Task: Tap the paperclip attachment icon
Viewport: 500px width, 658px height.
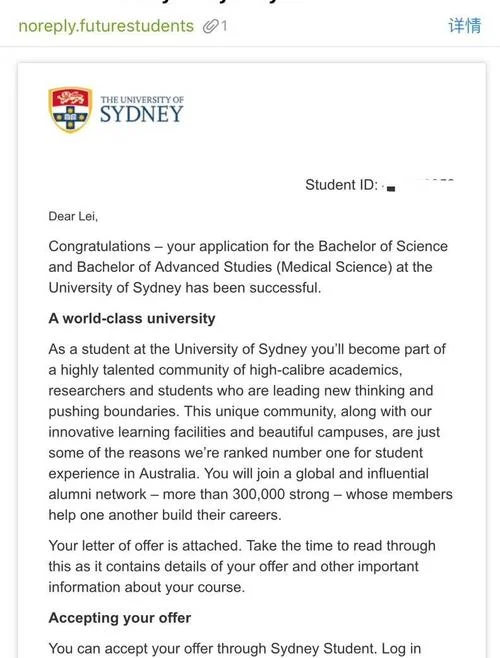Action: pos(210,26)
